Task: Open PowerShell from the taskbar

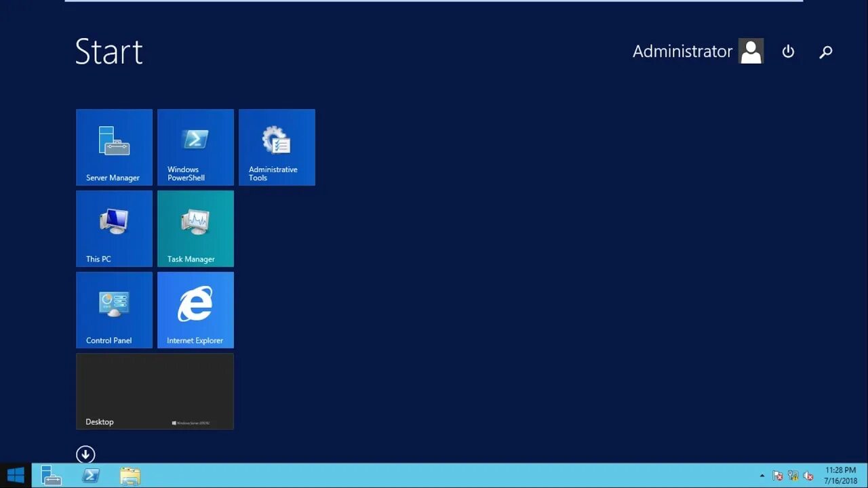Action: [91, 475]
